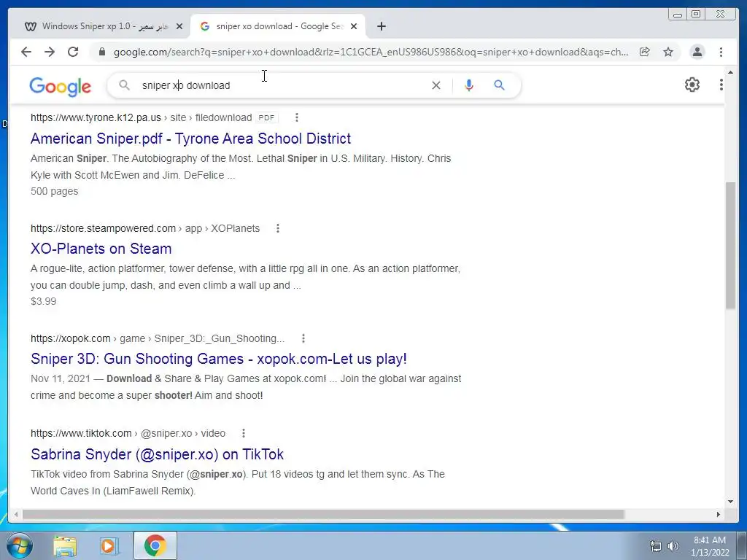Reload the current page
747x560 pixels.
click(73, 52)
